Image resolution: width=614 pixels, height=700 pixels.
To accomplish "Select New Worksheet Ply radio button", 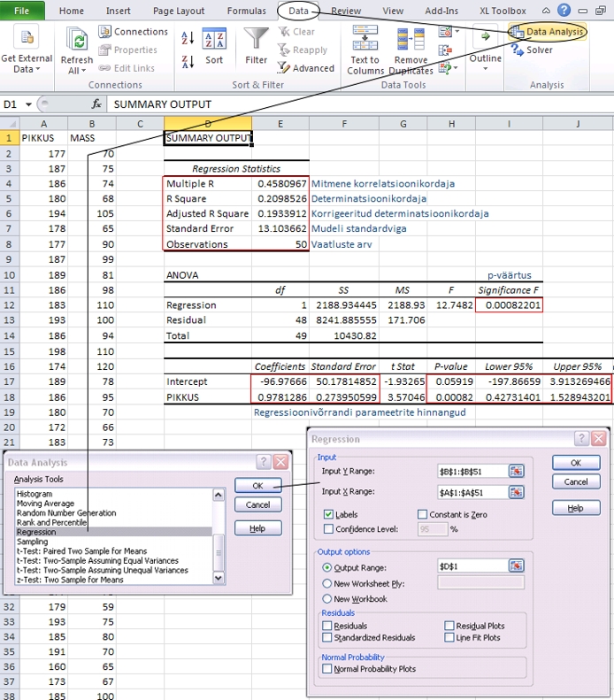I will (x=327, y=583).
